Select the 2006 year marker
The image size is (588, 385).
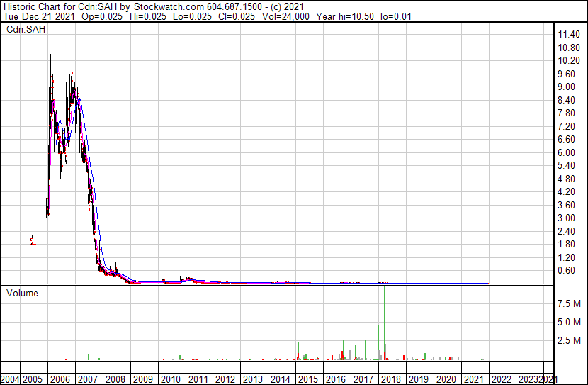tap(60, 379)
